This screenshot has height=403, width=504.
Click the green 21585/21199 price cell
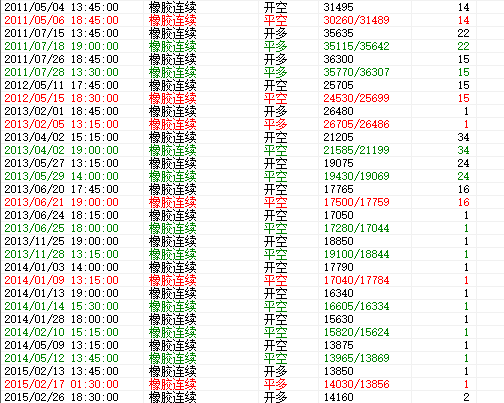(x=356, y=150)
